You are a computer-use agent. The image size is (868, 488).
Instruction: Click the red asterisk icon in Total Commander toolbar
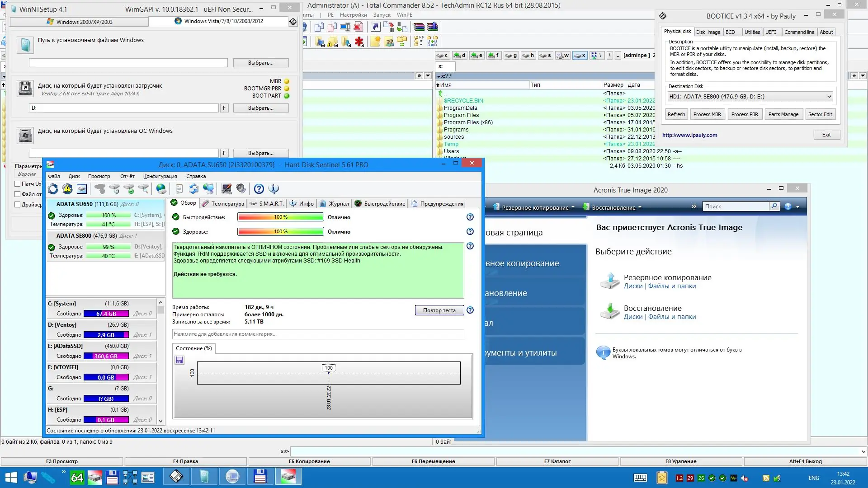[359, 42]
